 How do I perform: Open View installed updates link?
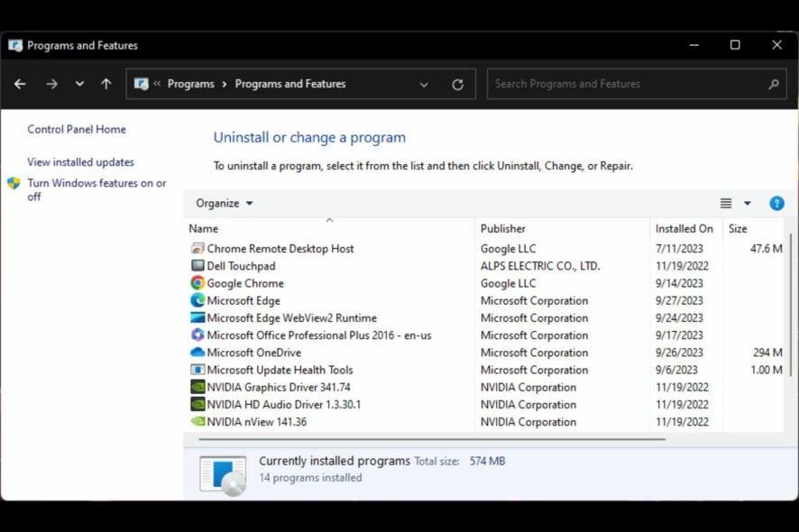tap(80, 162)
